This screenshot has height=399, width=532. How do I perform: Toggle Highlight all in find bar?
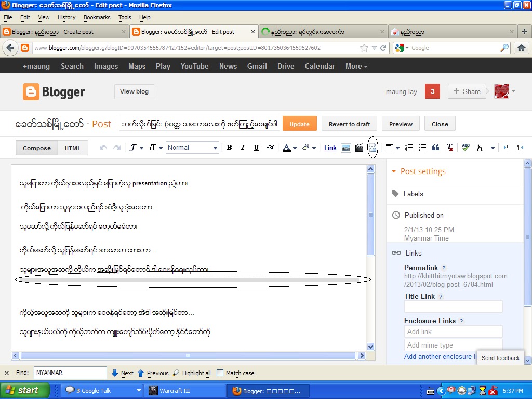click(x=192, y=373)
